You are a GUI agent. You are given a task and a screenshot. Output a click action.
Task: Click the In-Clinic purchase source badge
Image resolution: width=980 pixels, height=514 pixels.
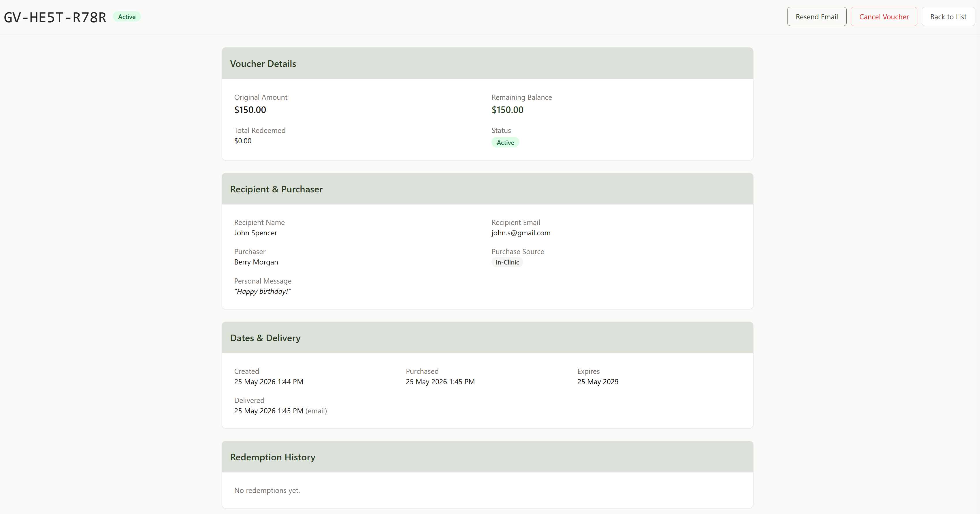pos(507,262)
